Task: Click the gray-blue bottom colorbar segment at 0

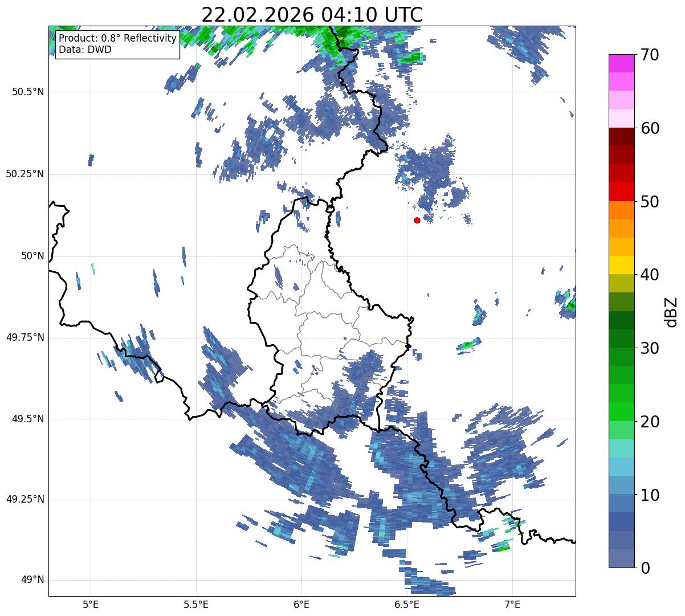Action: [x=621, y=558]
